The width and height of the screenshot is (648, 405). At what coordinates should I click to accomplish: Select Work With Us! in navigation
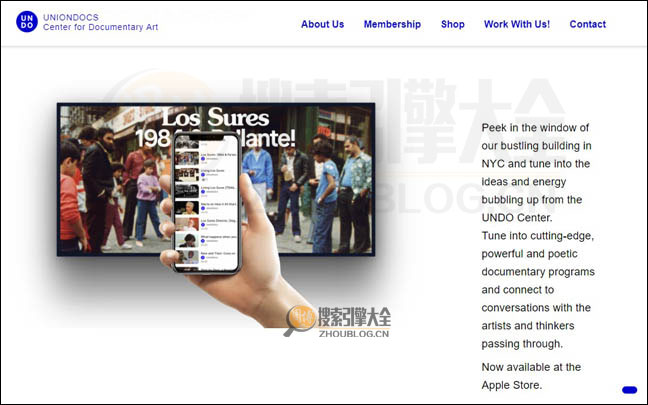(517, 24)
